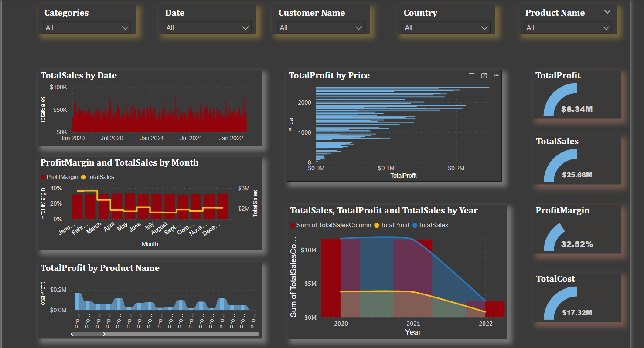Viewport: 644px width, 348px height.
Task: Select the TotalProfit legend entry in Year chart
Action: pos(392,225)
